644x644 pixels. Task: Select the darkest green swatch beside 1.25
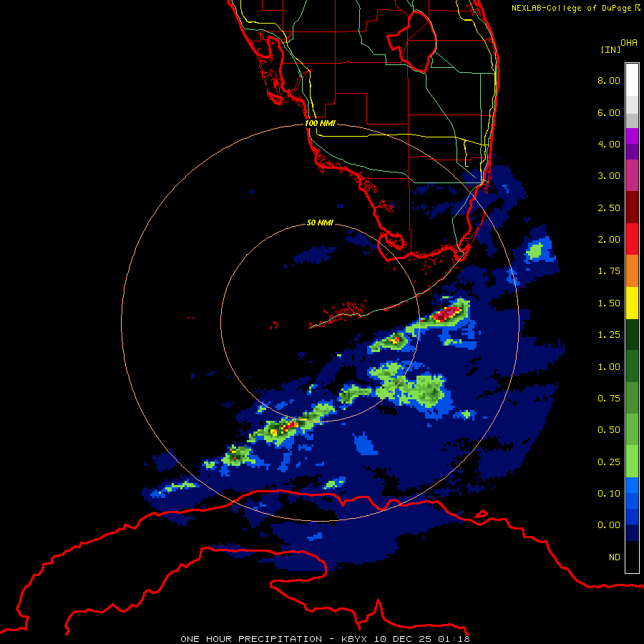[632, 334]
